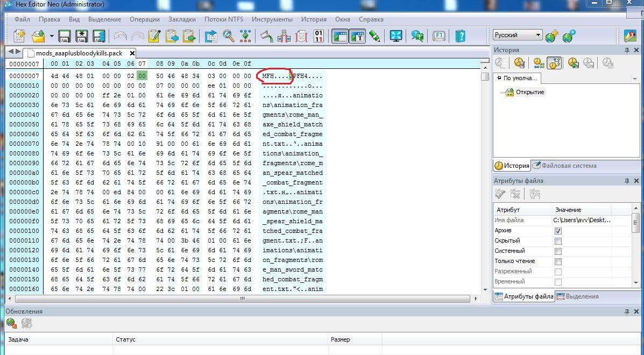This screenshot has height=355, width=644.
Task: Click the Find magnifier icon in toolbar
Action: click(x=229, y=36)
